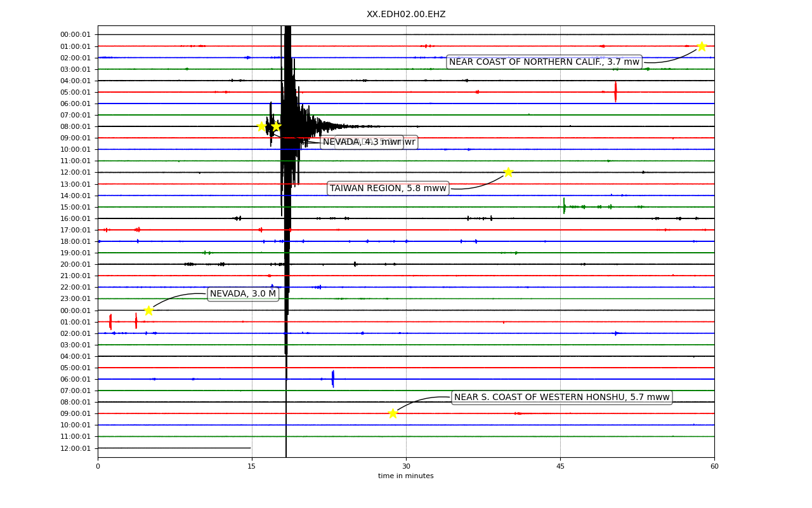Click the last 12:00:01 row label
Image resolution: width=812 pixels, height=508 pixels.
(75, 448)
